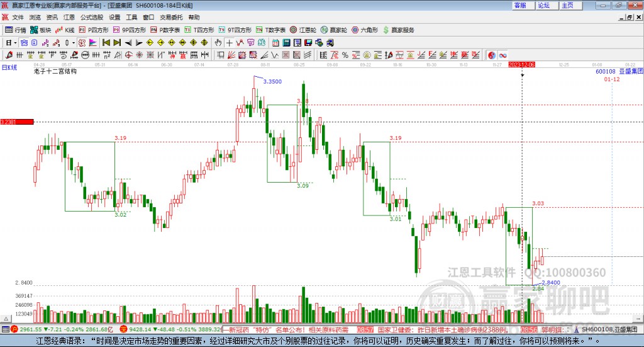The height and width of the screenshot is (347, 644).
Task: Open the 文件 menu
Action: [x=18, y=17]
